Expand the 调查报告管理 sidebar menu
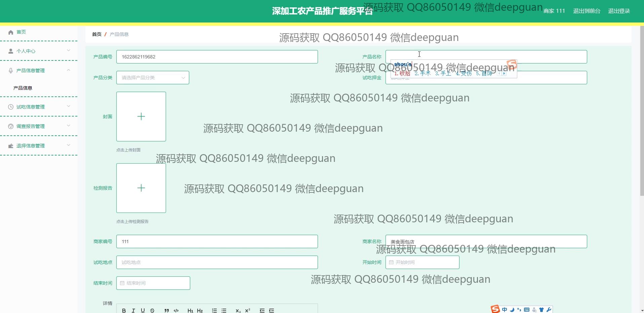The image size is (644, 313). 39,126
